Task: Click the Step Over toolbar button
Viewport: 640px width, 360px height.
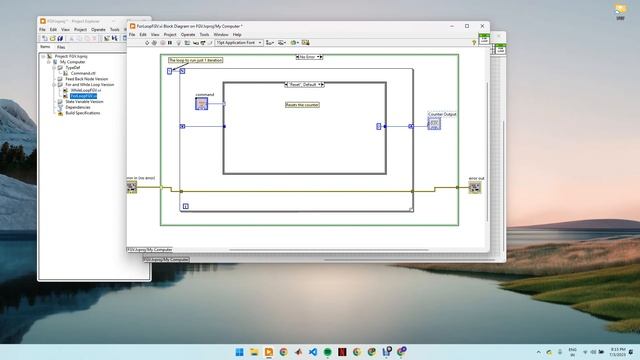Action: click(203, 42)
